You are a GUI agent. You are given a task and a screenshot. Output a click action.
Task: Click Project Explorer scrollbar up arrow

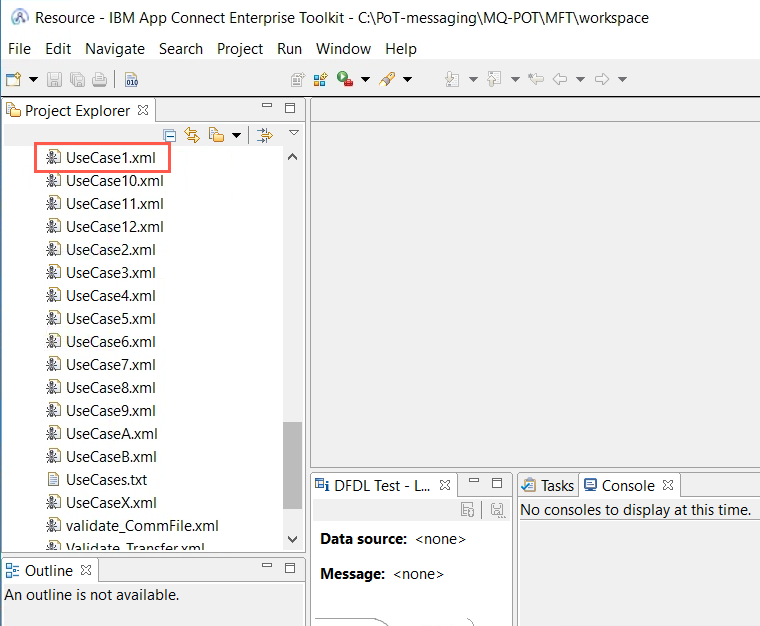(292, 157)
